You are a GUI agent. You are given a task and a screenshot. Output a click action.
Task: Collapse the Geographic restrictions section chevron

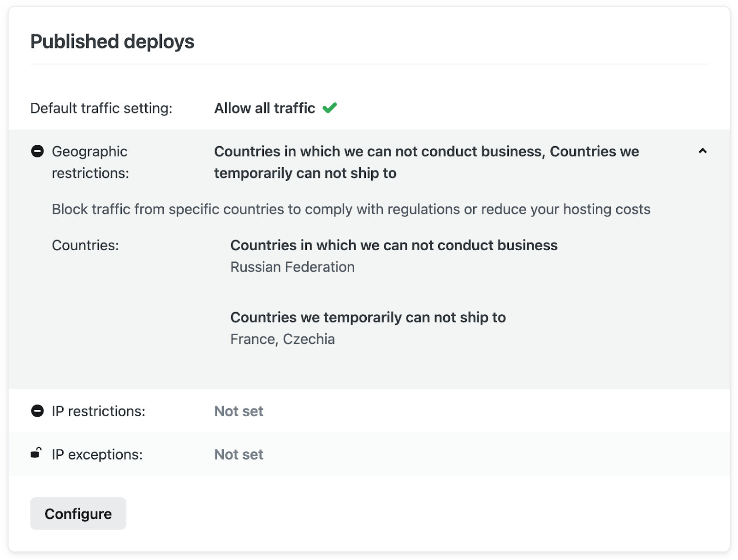click(702, 151)
